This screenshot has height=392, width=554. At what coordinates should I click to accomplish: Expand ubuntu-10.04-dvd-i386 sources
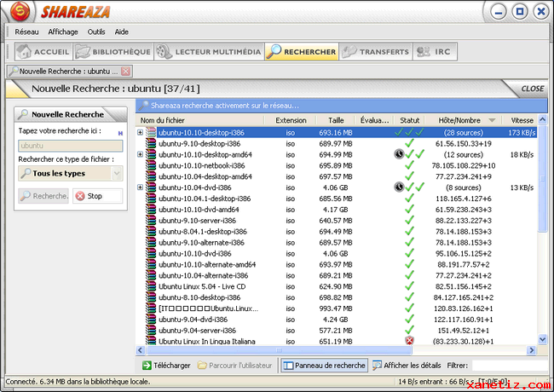pos(140,187)
